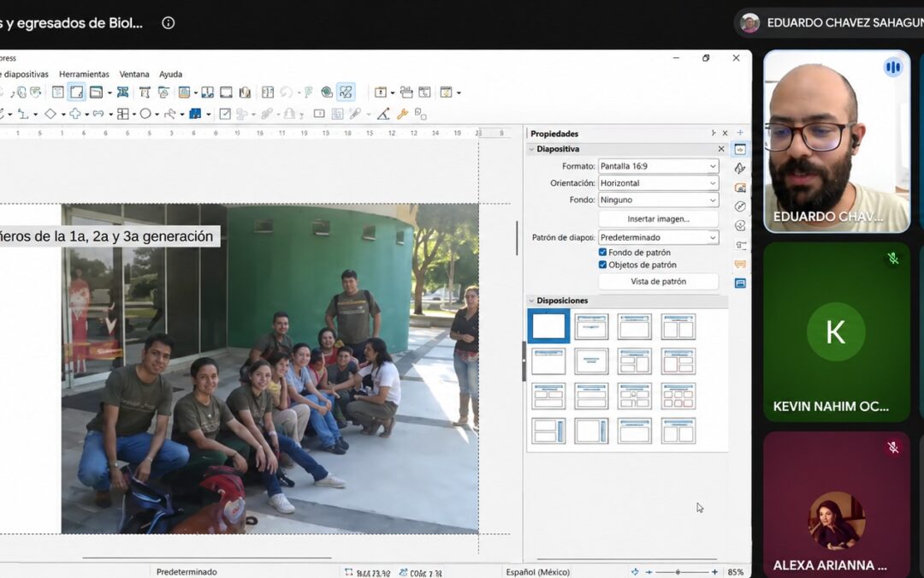924x578 pixels.
Task: Close the Propiedades sidebar deck
Action: 725,134
